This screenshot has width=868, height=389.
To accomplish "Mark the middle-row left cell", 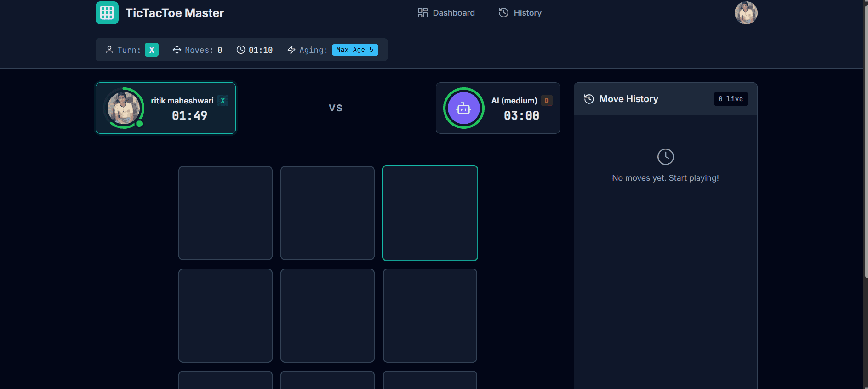I will (225, 315).
